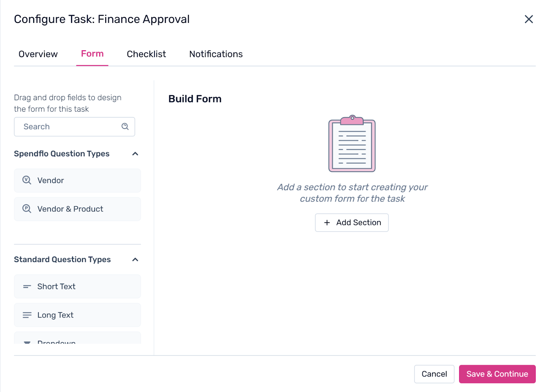Click Save & Continue
The image size is (547, 392).
(497, 374)
